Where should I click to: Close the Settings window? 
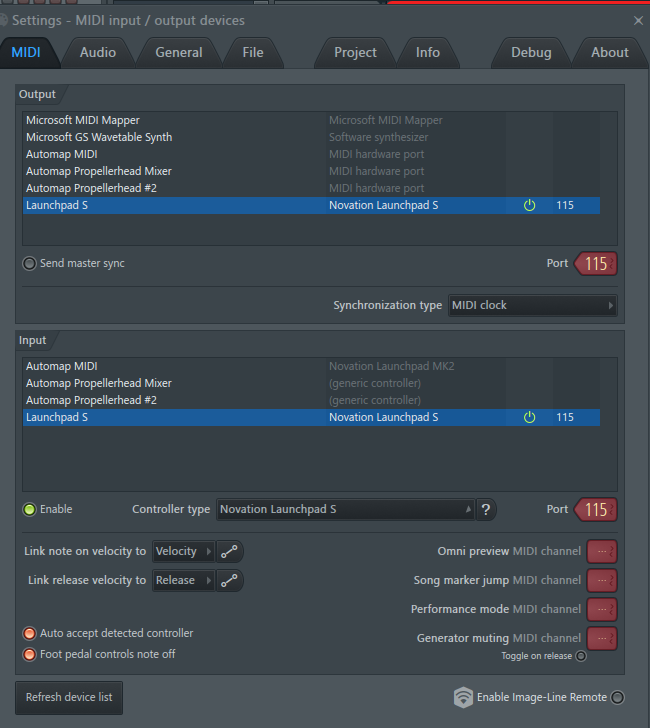(x=638, y=20)
